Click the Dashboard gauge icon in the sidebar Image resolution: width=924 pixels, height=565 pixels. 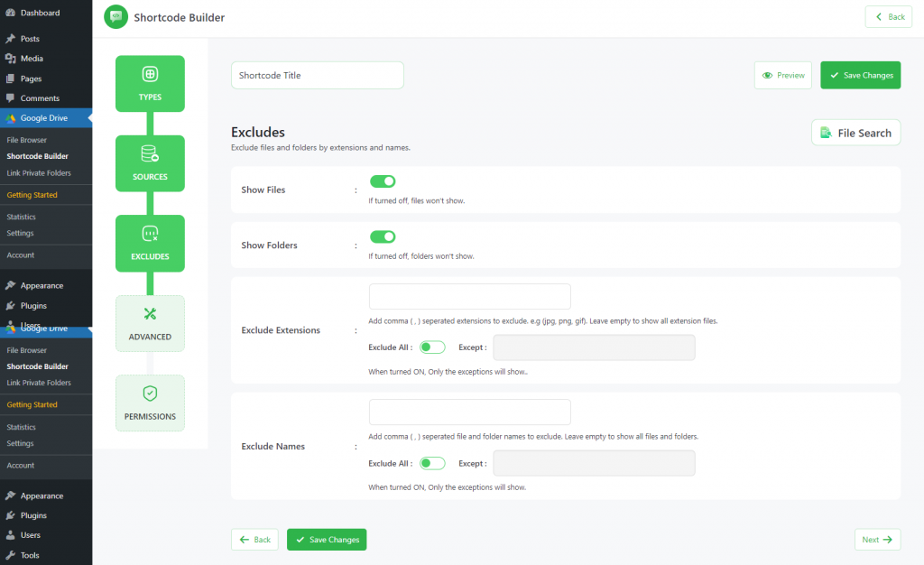(10, 13)
